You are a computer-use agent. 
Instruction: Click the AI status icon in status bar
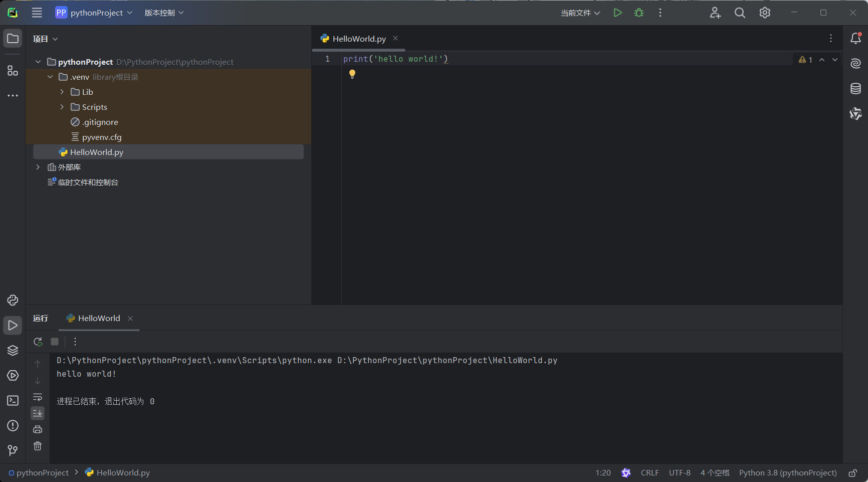(x=626, y=473)
